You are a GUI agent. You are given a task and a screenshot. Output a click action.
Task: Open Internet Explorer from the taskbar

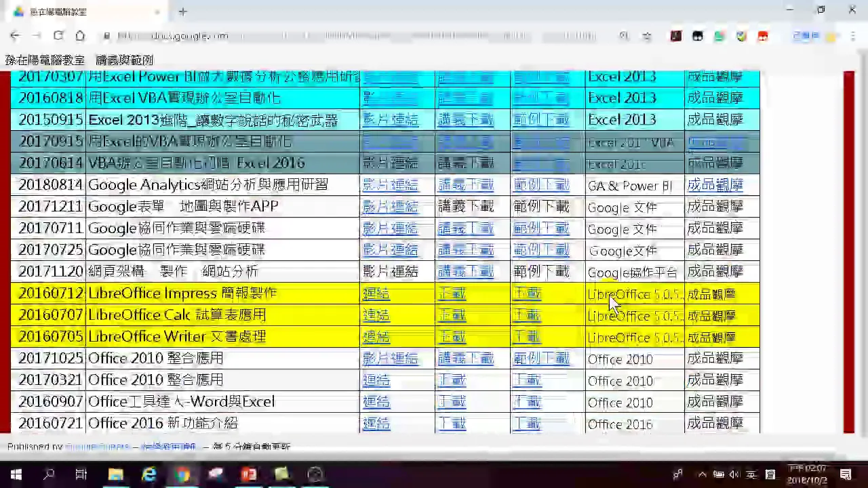149,474
